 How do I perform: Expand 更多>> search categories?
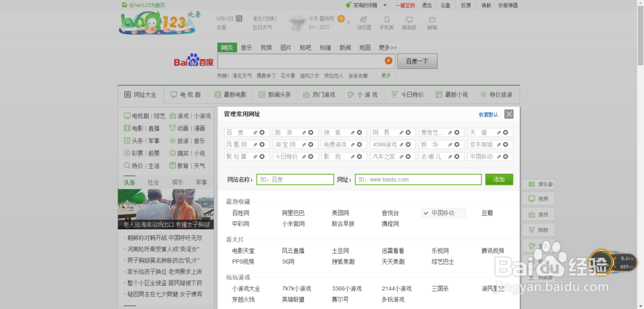[x=388, y=48]
